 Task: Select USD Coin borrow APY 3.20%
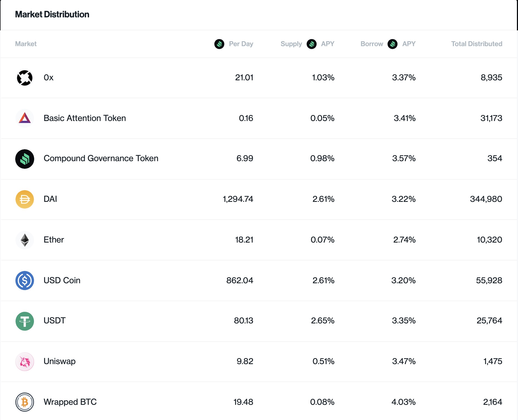pos(403,280)
